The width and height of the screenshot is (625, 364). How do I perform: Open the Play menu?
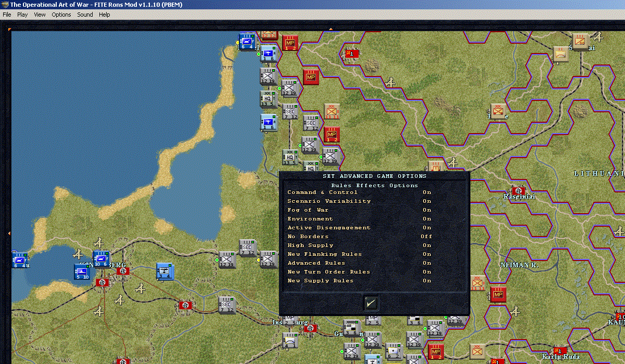[22, 15]
